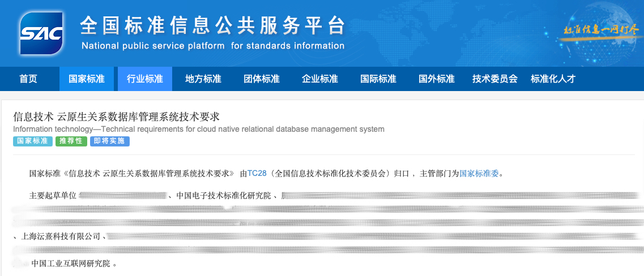Click the Chinese standard title heading
Image resolution: width=644 pixels, height=276 pixels.
tap(116, 117)
